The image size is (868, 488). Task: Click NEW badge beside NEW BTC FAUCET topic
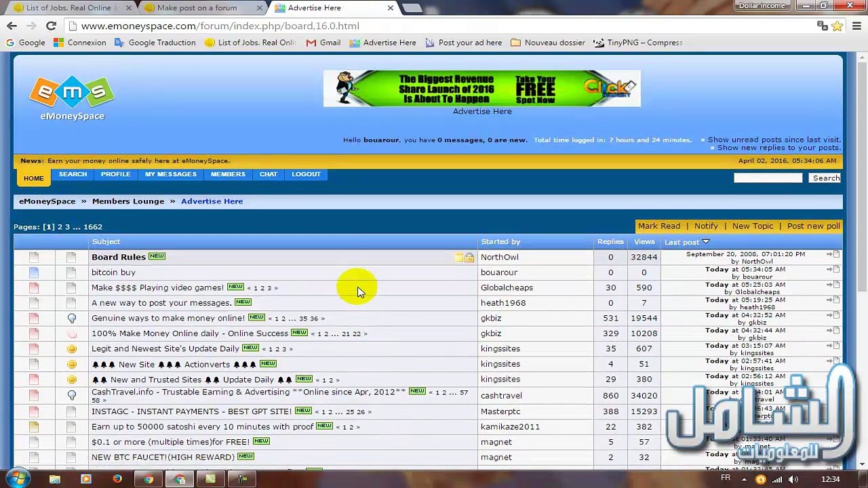click(x=245, y=456)
